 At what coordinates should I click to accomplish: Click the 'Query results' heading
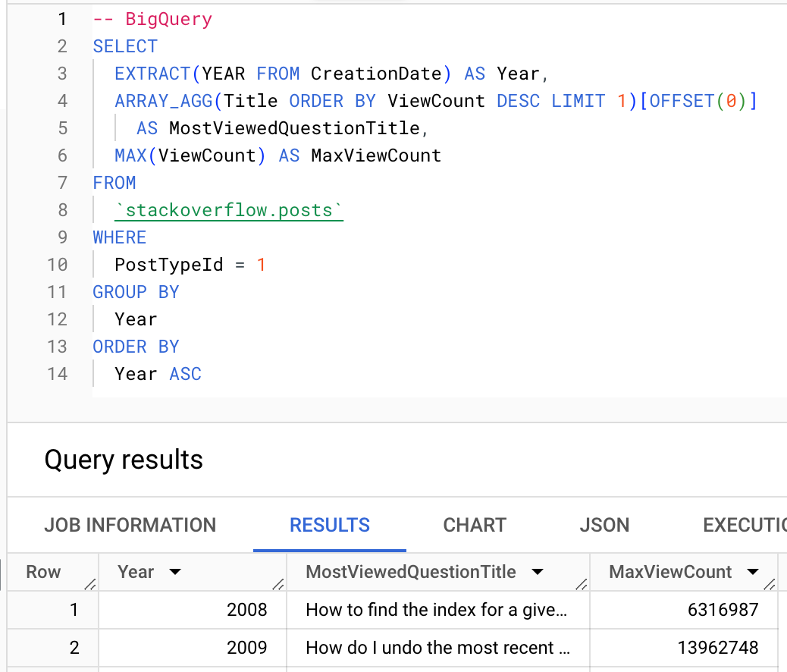tap(124, 460)
